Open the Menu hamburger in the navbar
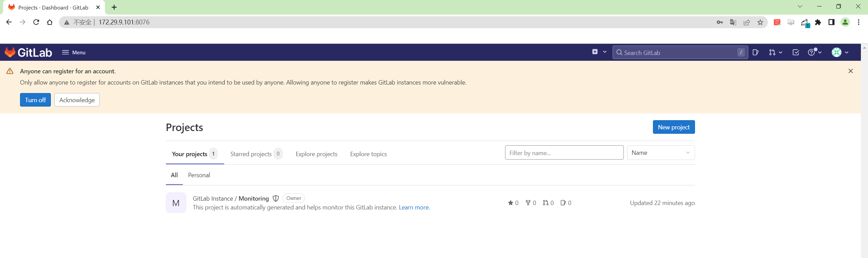The height and width of the screenshot is (258, 868). [74, 52]
